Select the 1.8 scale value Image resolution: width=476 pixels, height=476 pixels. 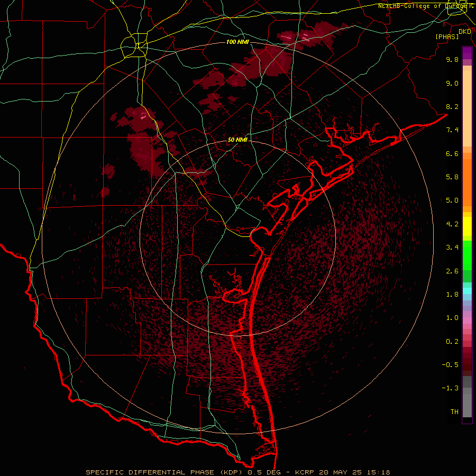(x=452, y=295)
